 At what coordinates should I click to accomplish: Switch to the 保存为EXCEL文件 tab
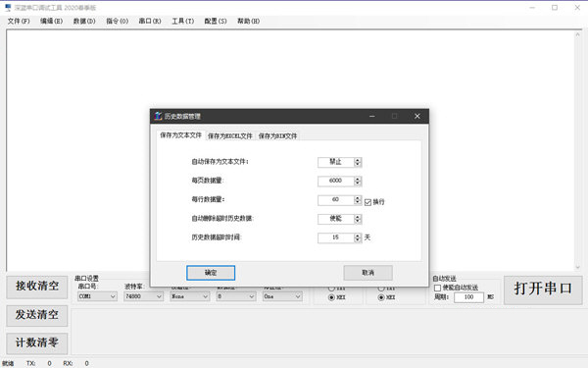230,136
